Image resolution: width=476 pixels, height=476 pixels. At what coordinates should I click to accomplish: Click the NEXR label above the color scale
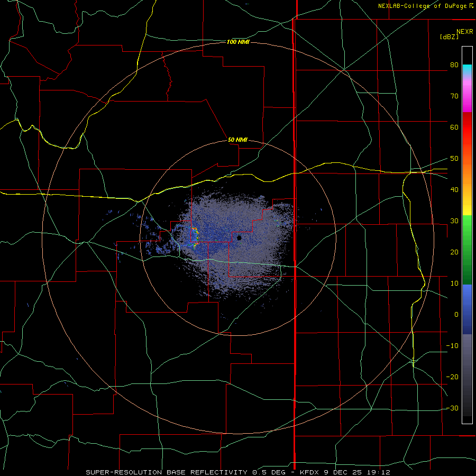point(465,32)
